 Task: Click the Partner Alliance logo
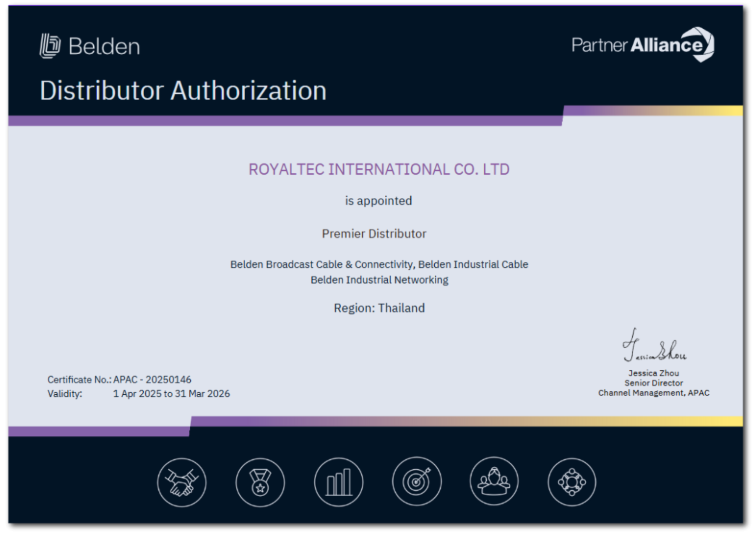click(643, 45)
